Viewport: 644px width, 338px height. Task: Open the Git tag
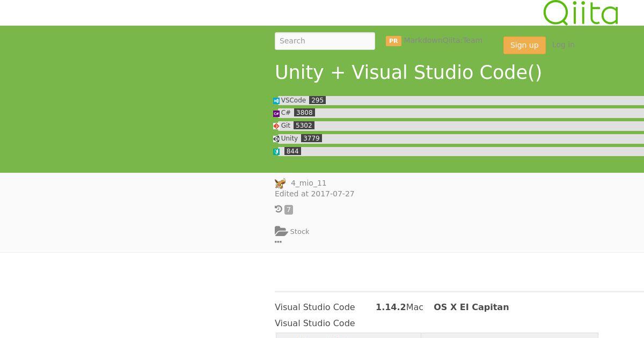pos(286,126)
